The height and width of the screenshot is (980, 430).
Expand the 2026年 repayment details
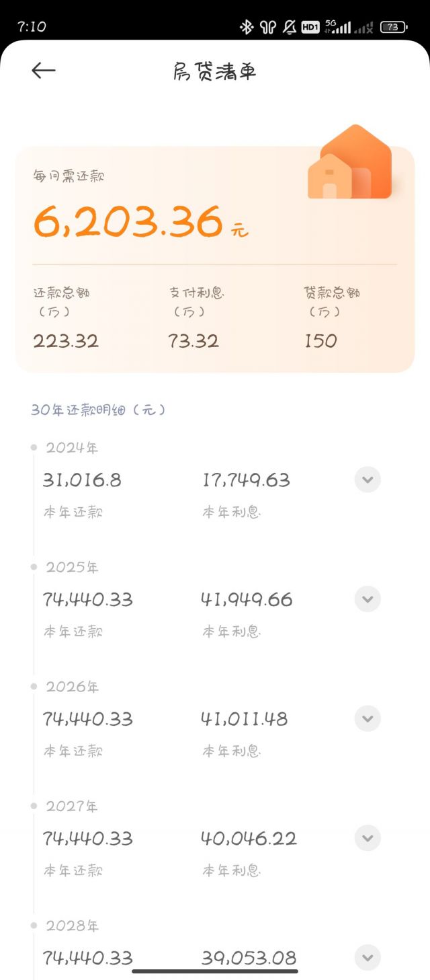[368, 718]
